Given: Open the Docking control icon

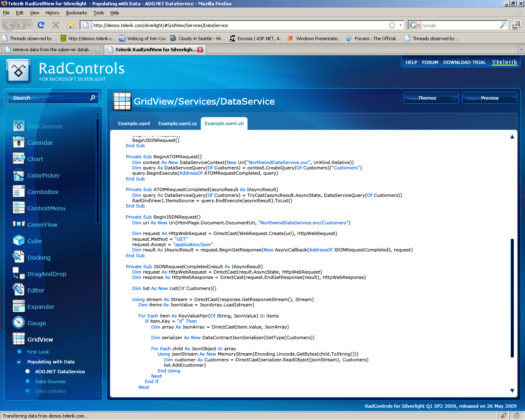Looking at the screenshot, I should [x=18, y=257].
